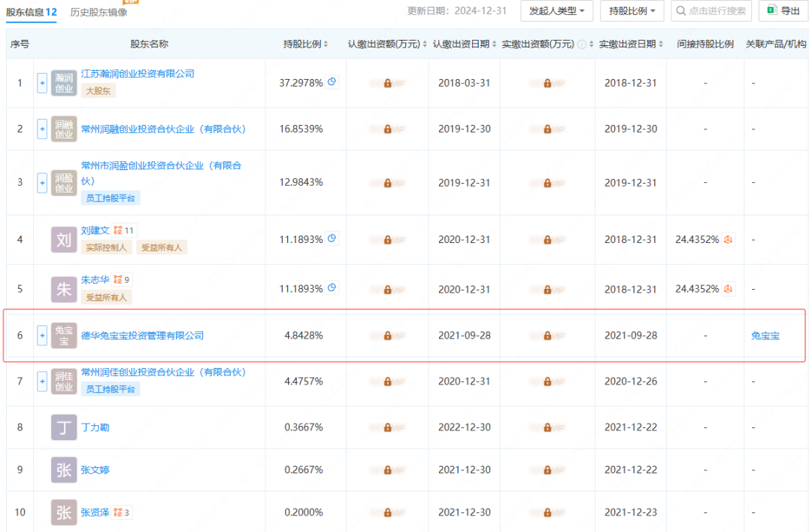Click VIP lock on 江苏瀚润 实缴出资额
The image size is (812, 532).
pos(547,83)
